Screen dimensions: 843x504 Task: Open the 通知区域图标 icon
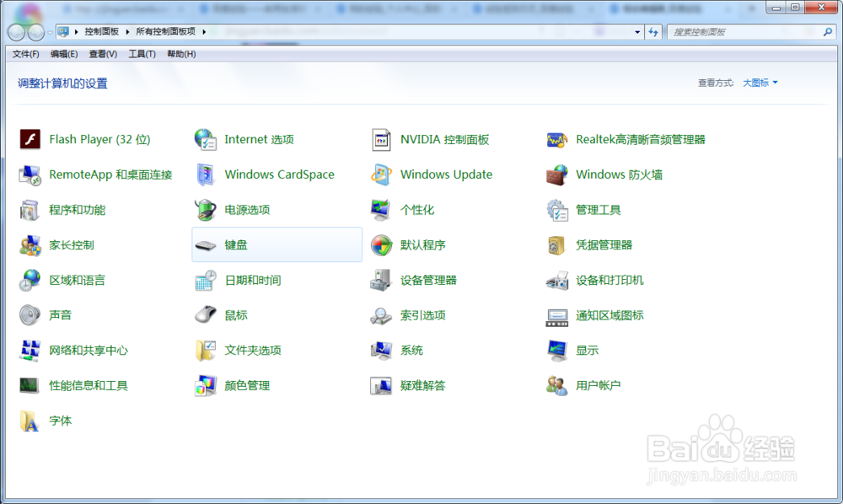pyautogui.click(x=557, y=317)
